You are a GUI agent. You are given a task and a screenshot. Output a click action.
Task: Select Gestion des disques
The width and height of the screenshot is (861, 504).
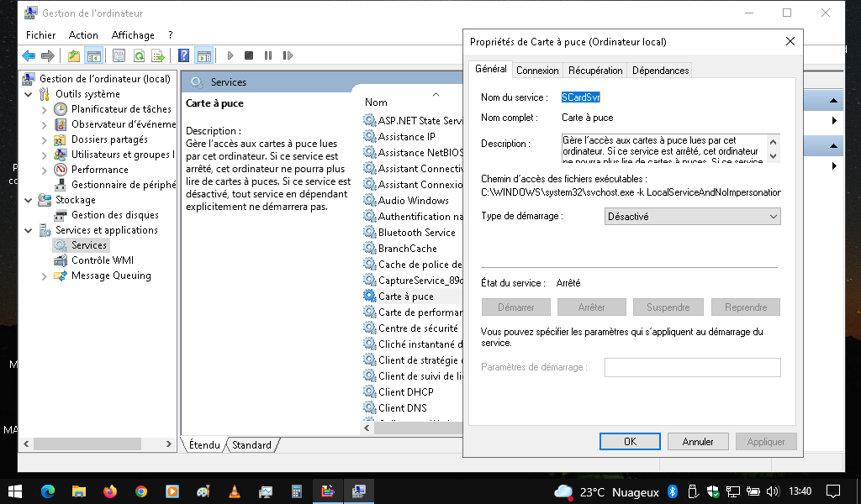tap(114, 215)
